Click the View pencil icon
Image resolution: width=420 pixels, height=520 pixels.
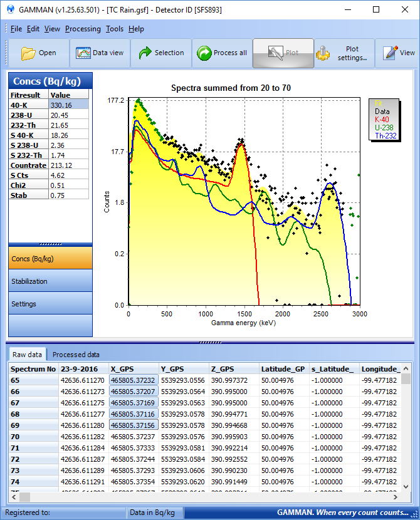[391, 53]
